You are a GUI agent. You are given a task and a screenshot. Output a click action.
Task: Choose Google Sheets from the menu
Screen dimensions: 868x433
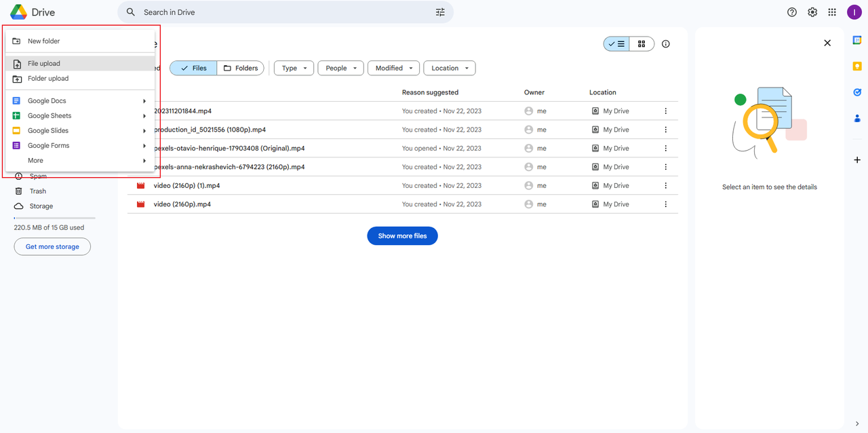(80, 116)
